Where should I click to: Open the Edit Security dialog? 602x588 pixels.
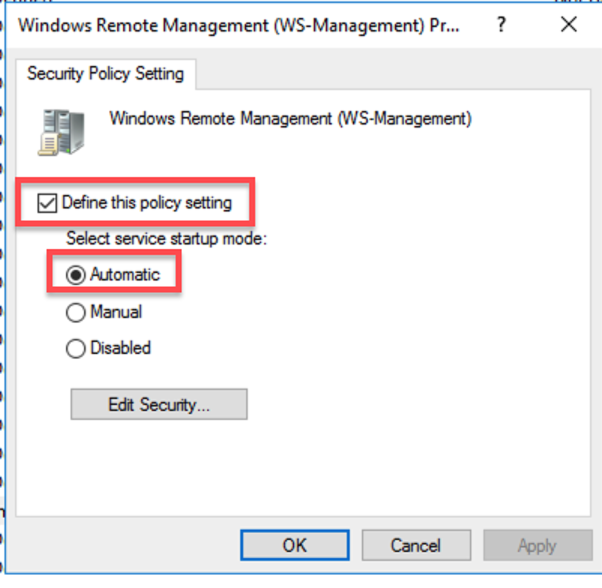coord(159,405)
